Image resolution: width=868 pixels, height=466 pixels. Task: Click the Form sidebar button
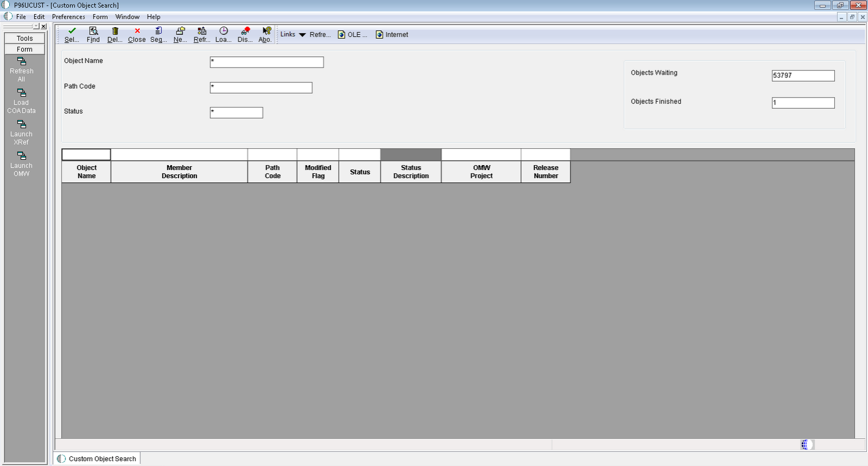(x=25, y=49)
